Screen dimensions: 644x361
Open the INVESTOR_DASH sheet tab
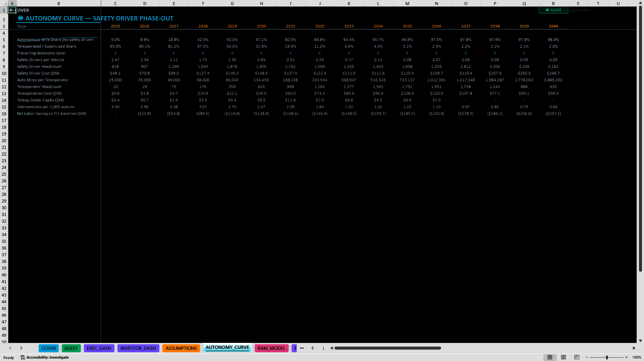[138, 348]
